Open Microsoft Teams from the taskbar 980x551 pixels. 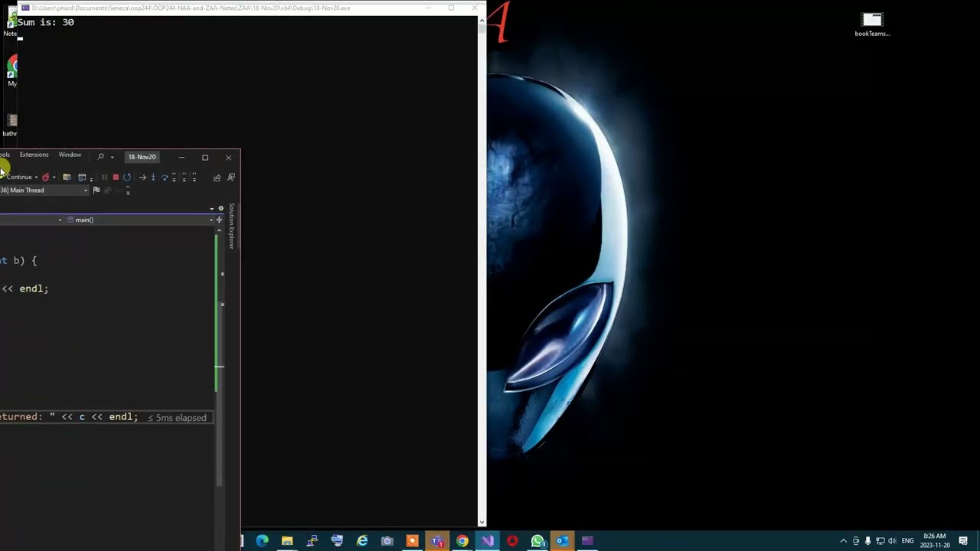click(x=437, y=541)
